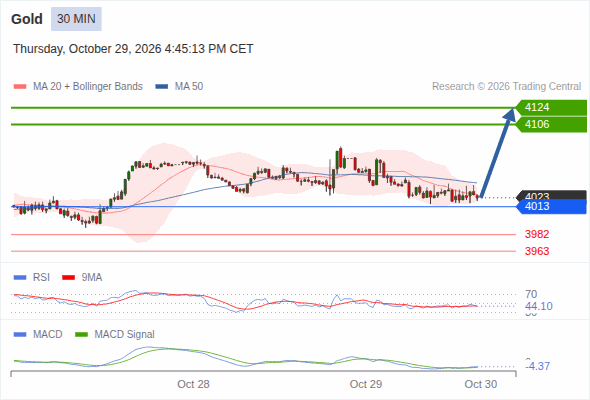The image size is (590, 400).
Task: Click the RSI value 44.10
Action: [x=539, y=306]
